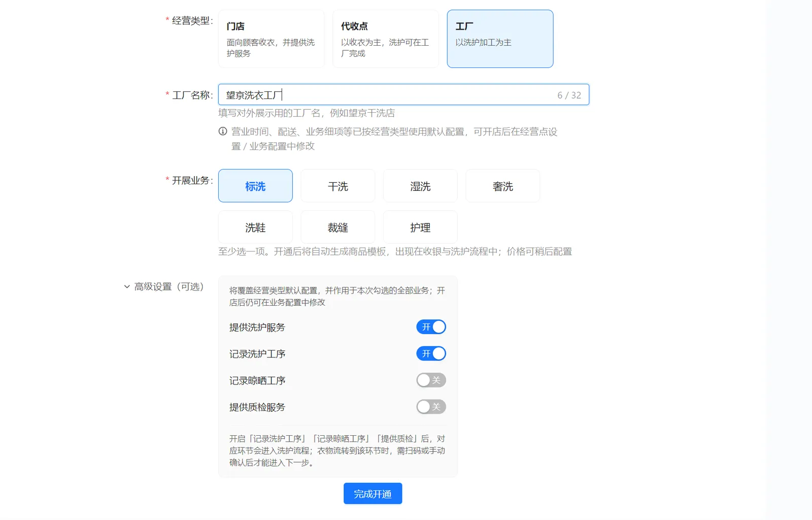Toggle the 洗鞋 service option

click(x=255, y=227)
